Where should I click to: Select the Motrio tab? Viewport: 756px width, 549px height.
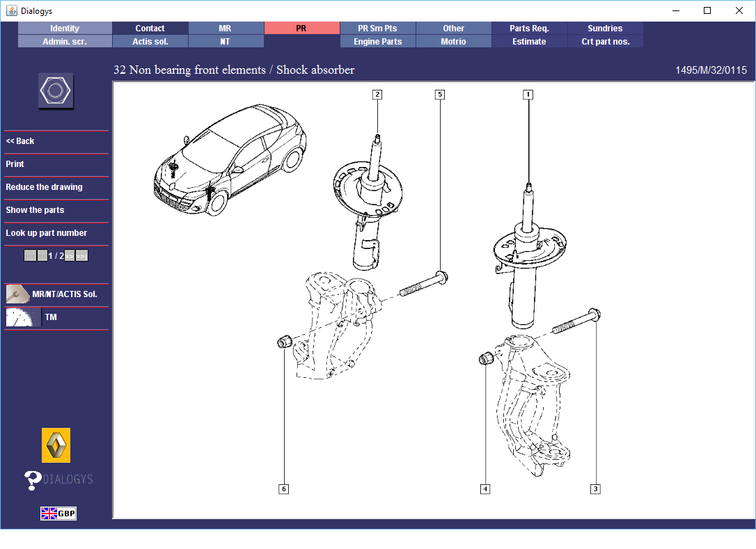tap(453, 42)
